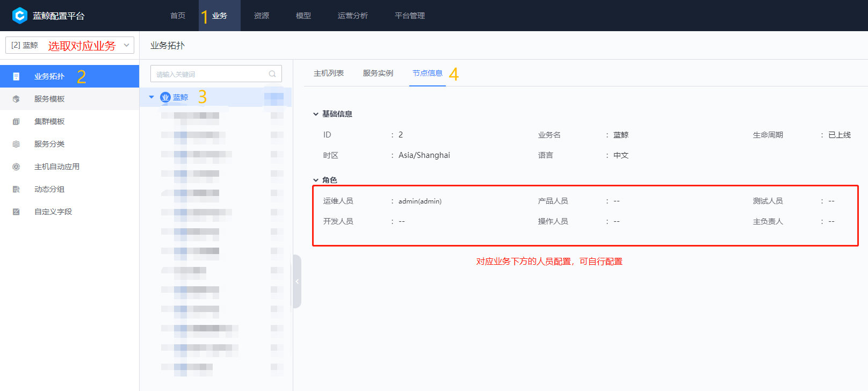
Task: Collapse the topology panel with the side handle
Action: coord(296,281)
